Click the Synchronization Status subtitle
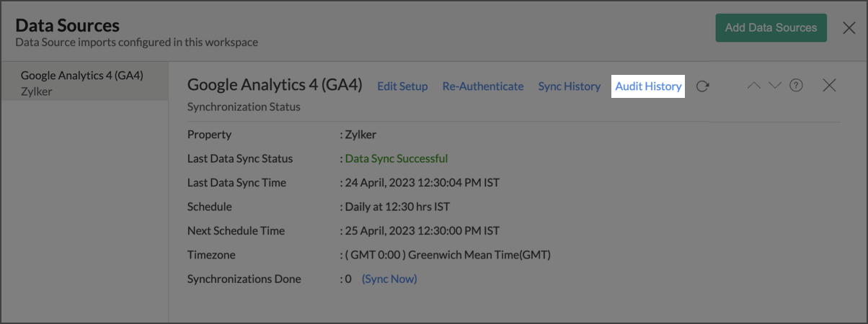Screen dimensions: 868x324 244,107
